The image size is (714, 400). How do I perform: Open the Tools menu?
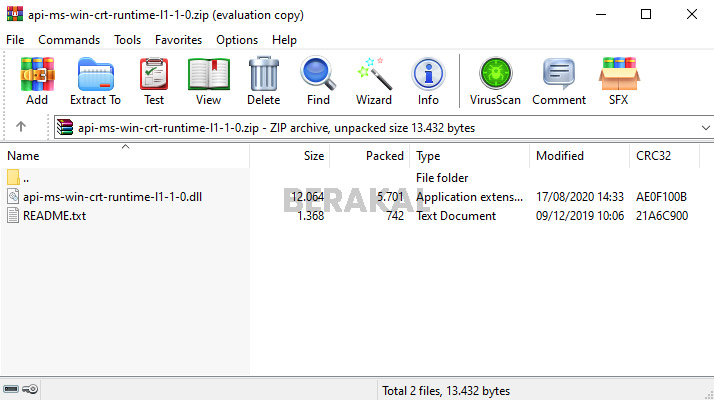(x=127, y=40)
